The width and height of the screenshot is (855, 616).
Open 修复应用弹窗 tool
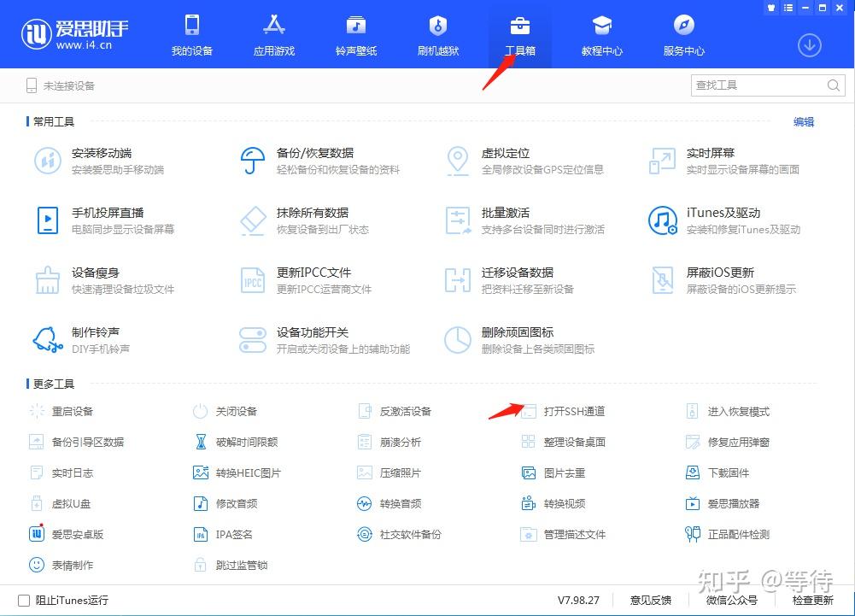point(728,442)
